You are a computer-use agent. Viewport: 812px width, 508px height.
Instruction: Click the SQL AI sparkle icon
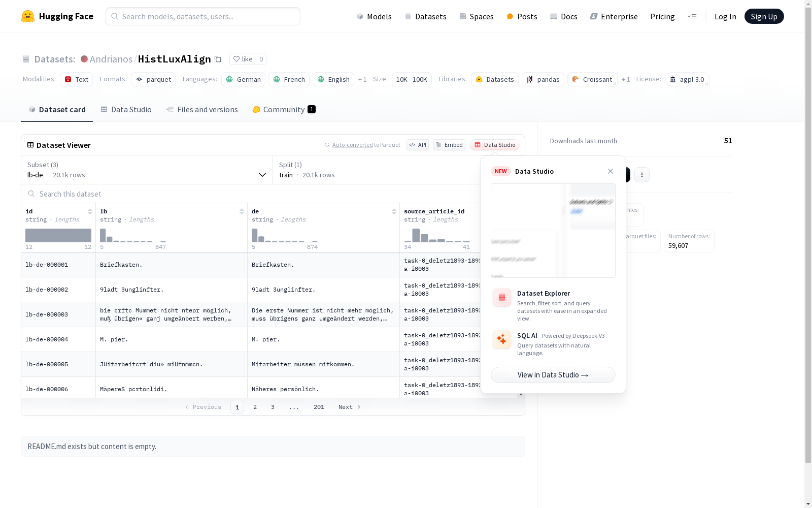pos(501,339)
